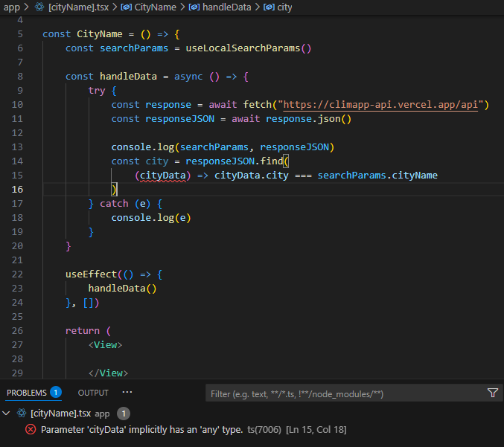Screen dimensions: 504x447
Task: Click 'handleData()' call on line 23
Action: click(x=123, y=289)
